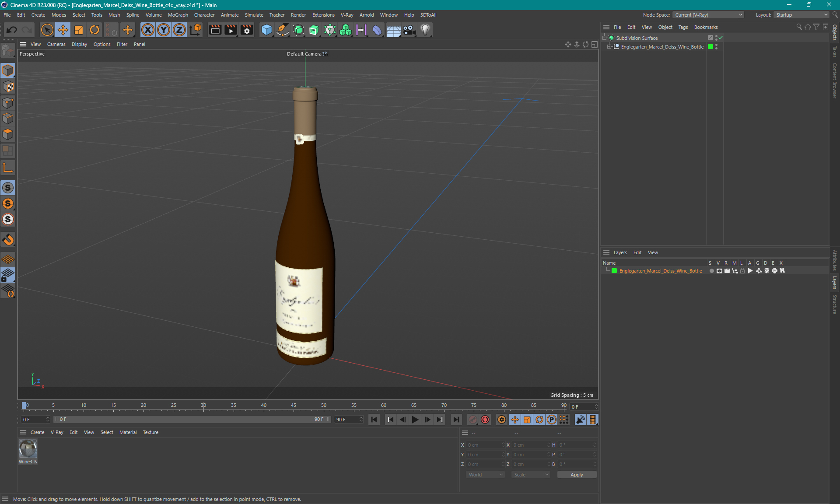Image resolution: width=840 pixels, height=504 pixels.
Task: Click the viewport maximize toggle icon
Action: click(x=594, y=44)
